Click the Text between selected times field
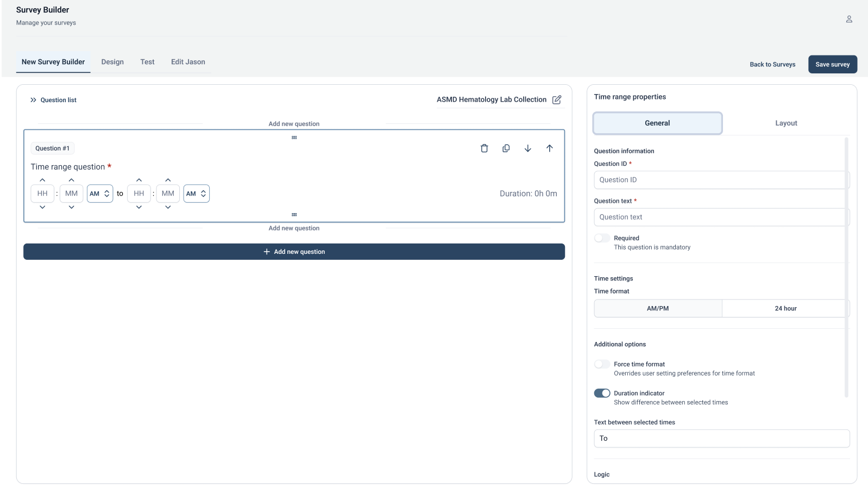868x499 pixels. 721,438
